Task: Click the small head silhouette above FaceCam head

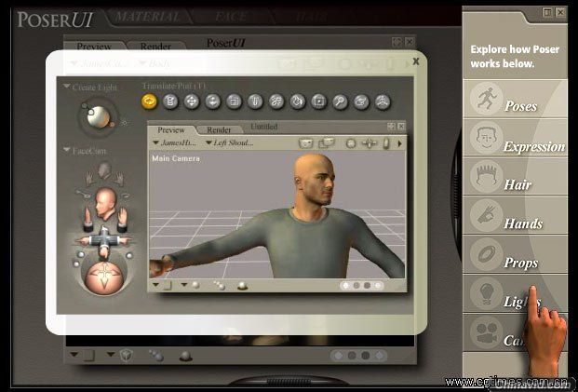Action: 104,170
